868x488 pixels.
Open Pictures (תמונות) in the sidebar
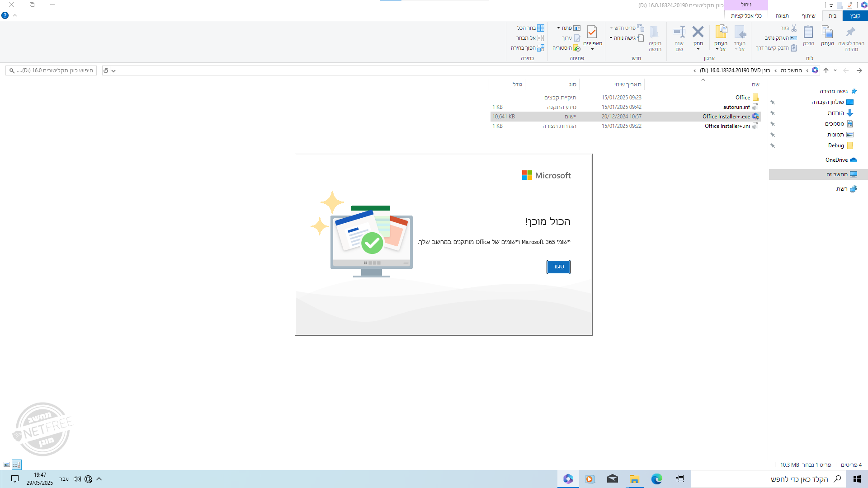pyautogui.click(x=840, y=135)
